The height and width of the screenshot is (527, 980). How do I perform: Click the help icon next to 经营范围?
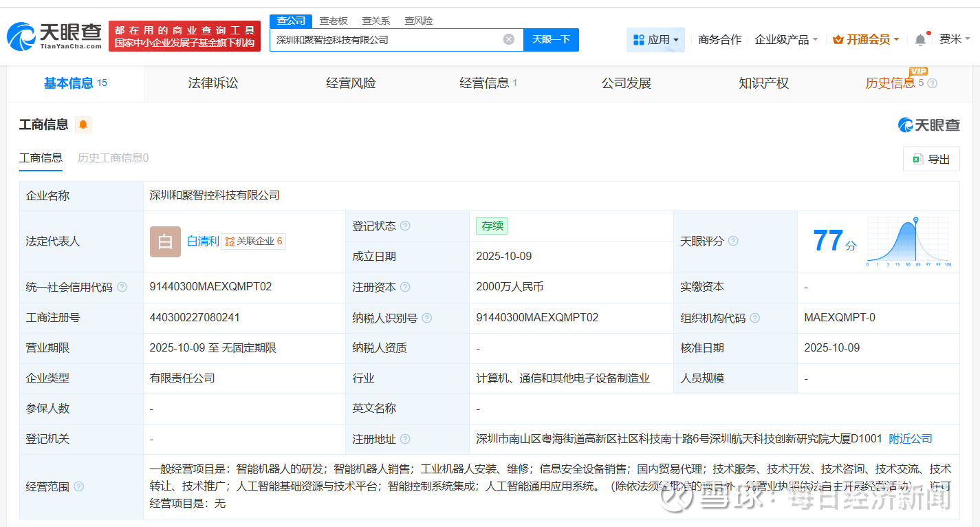point(78,487)
